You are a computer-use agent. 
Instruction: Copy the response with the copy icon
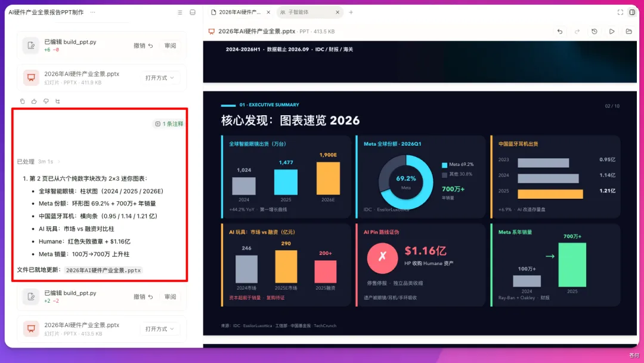(22, 101)
